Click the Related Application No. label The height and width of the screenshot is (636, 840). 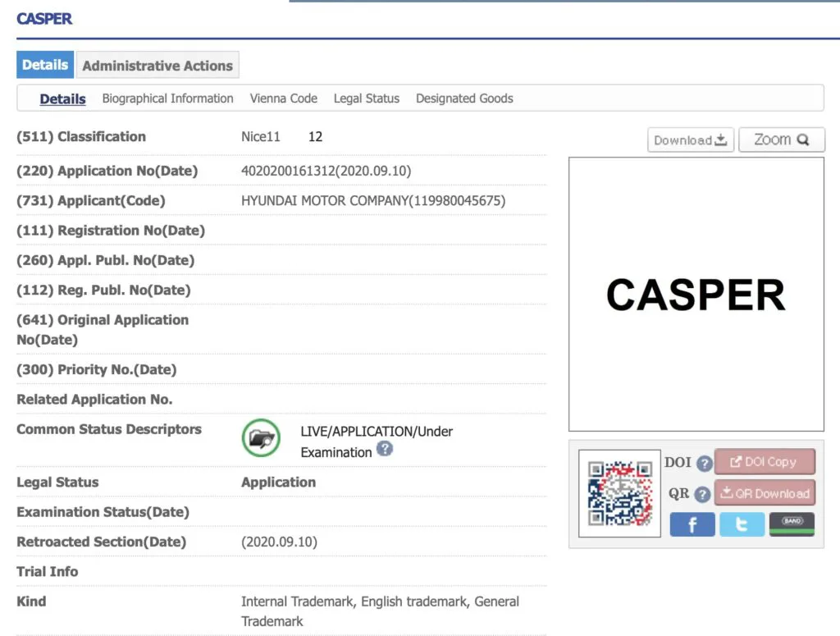pos(94,399)
